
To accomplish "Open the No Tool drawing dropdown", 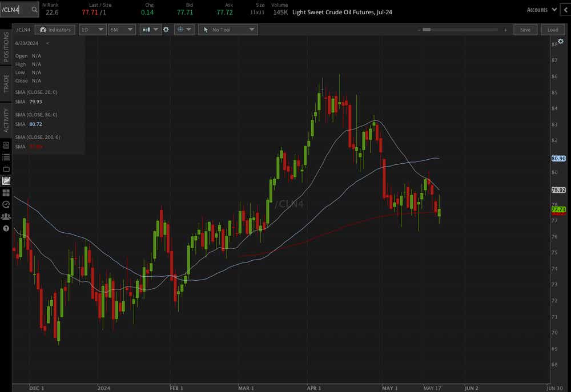I will 228,30.
